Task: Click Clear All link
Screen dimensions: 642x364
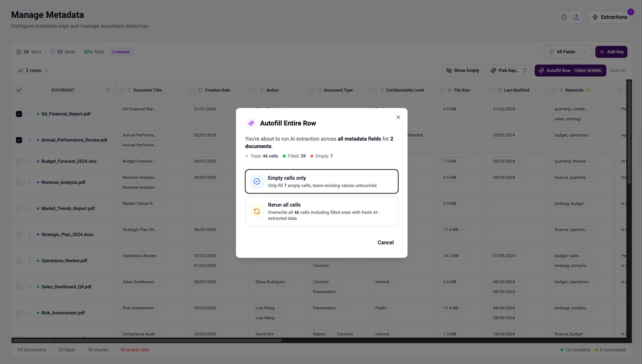Action: pyautogui.click(x=617, y=71)
